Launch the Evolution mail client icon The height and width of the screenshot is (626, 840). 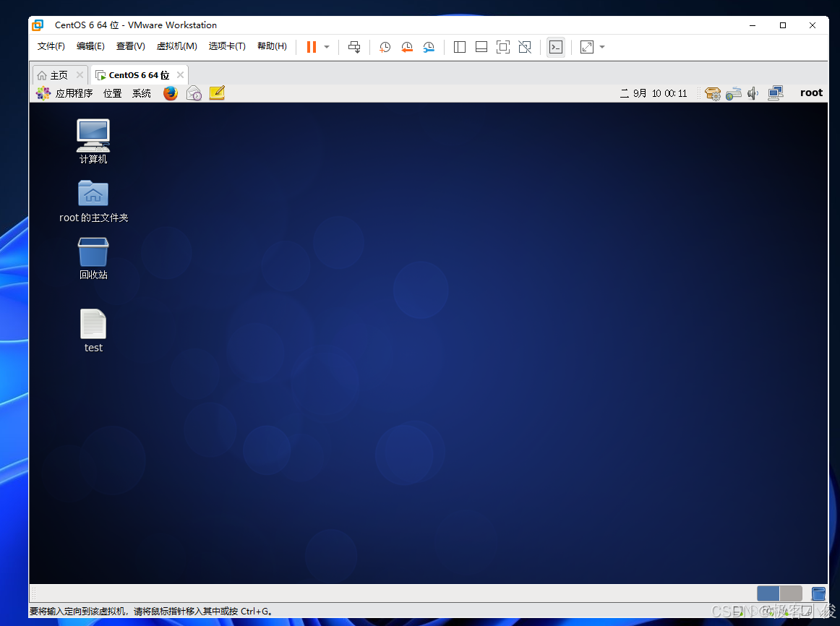coord(194,93)
